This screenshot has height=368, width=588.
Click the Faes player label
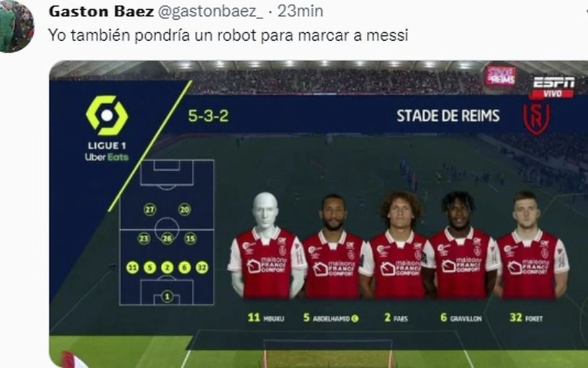[396, 318]
